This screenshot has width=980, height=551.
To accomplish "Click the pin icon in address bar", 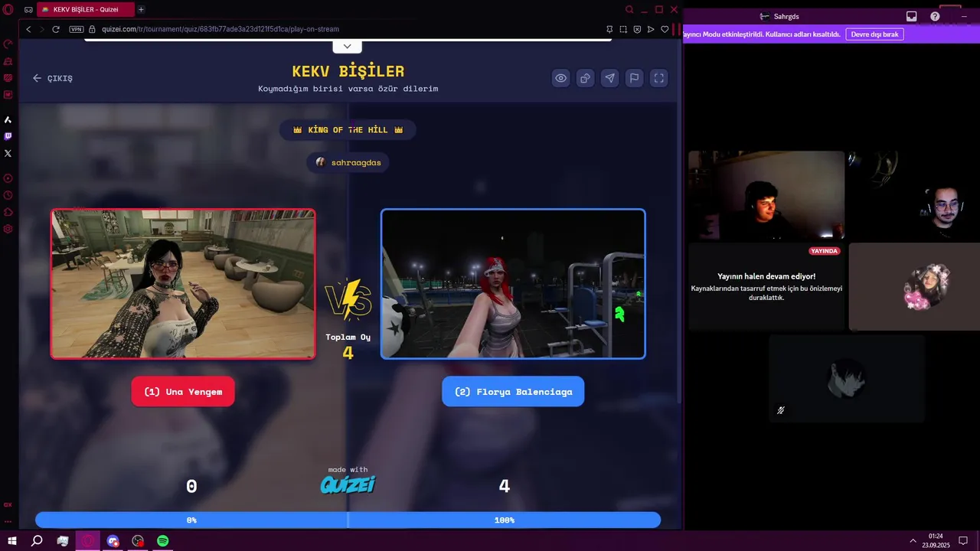I will click(609, 29).
